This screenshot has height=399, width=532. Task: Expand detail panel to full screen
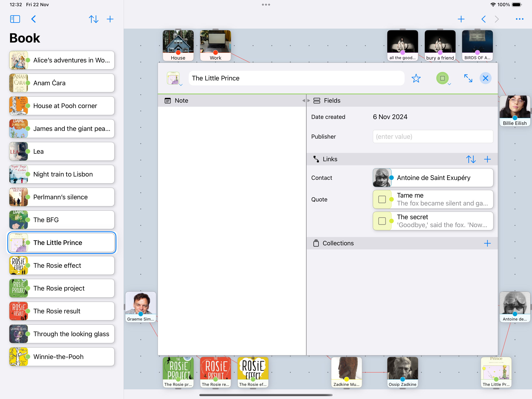pyautogui.click(x=468, y=78)
